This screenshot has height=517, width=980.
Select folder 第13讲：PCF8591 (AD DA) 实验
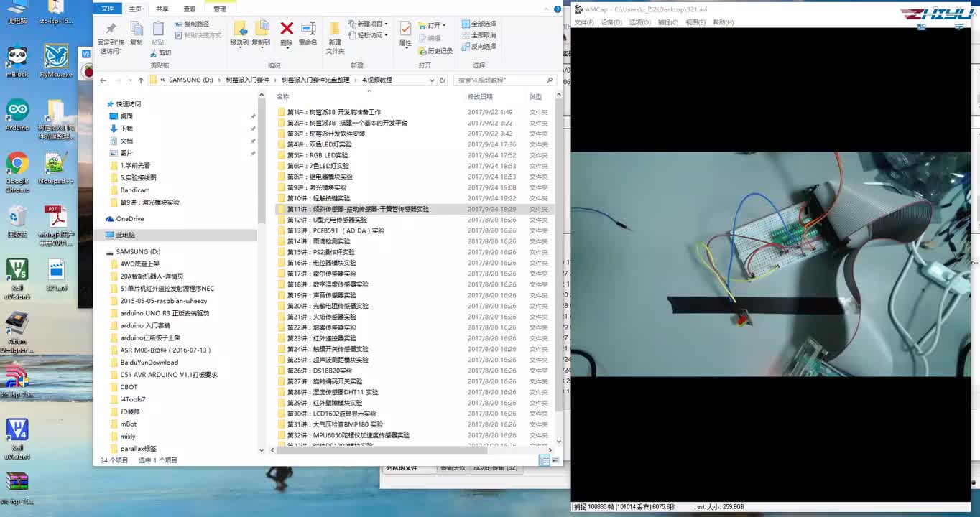[336, 230]
